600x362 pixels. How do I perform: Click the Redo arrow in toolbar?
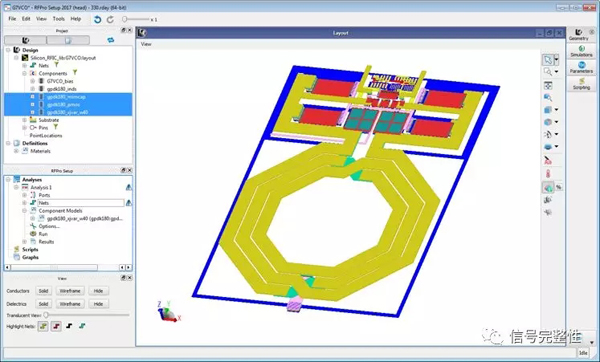coord(110,20)
